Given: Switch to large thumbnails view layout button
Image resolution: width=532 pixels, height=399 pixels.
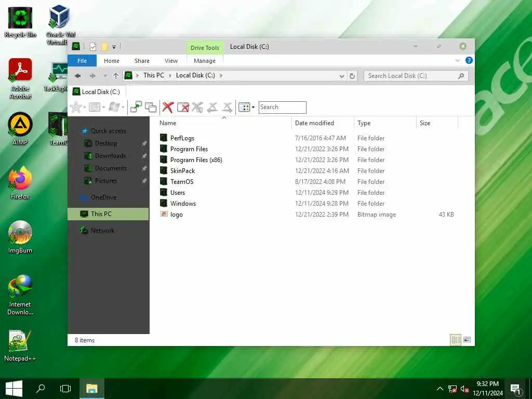Looking at the screenshot, I should click(x=467, y=340).
